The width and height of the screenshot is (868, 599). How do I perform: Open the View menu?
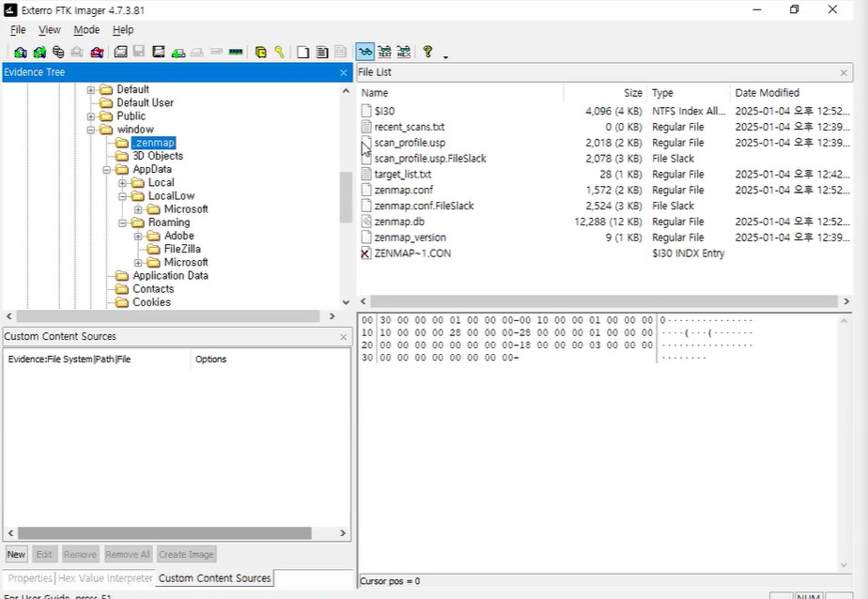[x=49, y=30]
